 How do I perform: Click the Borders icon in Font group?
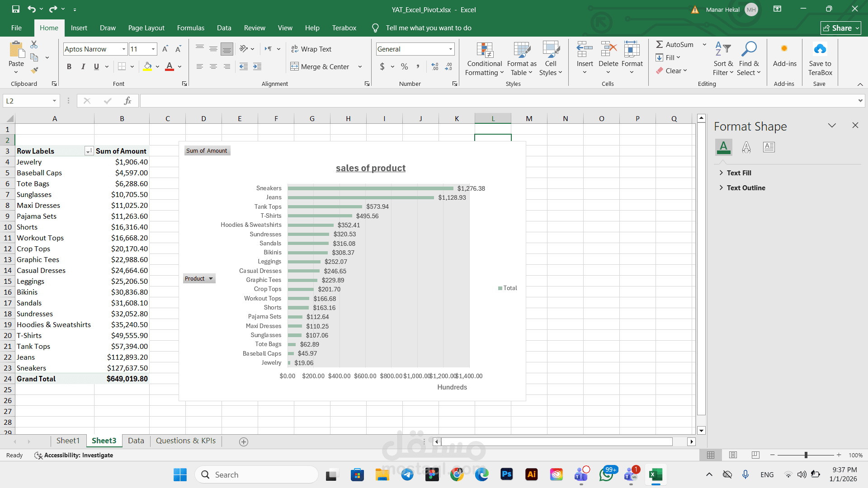tap(122, 66)
